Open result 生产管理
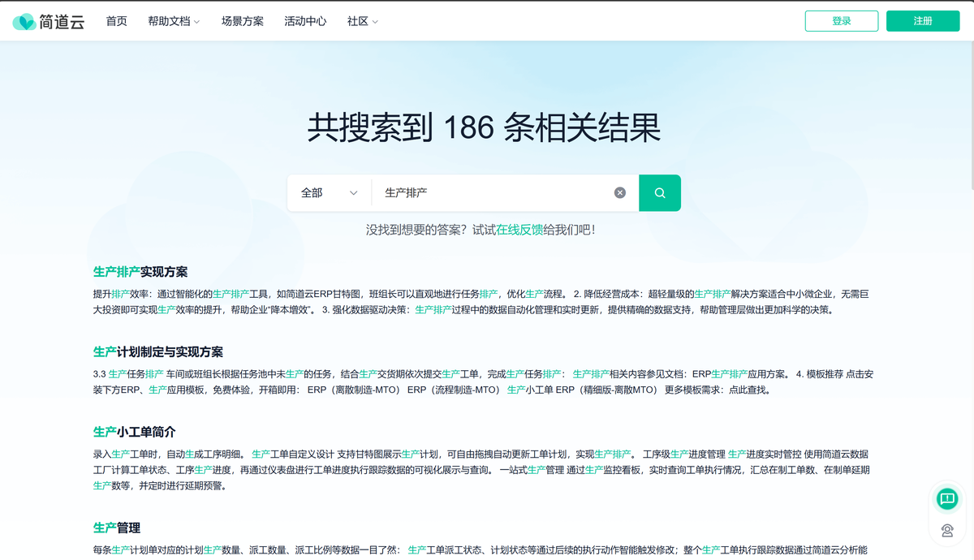 [117, 528]
